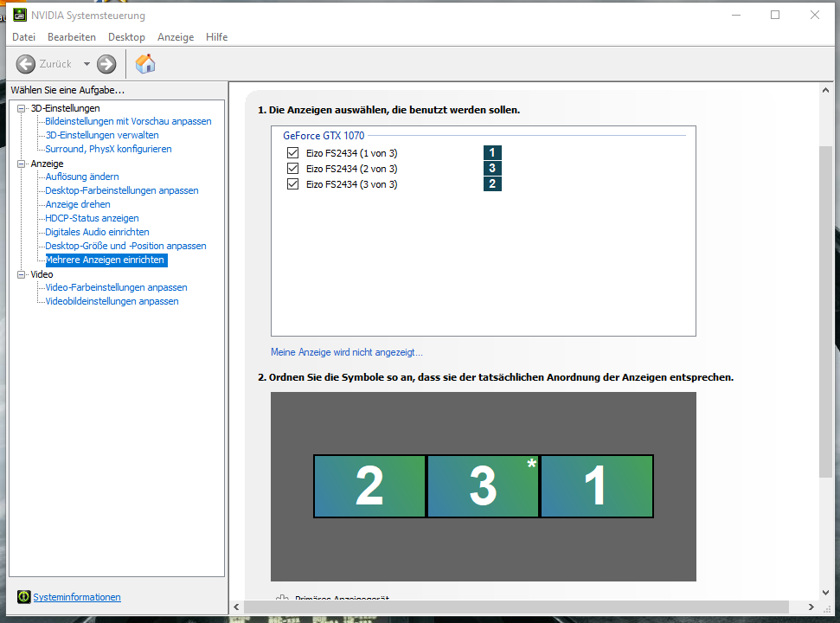Uncheck Eizo FS2434 (2 von 3)
The image size is (840, 623).
point(292,168)
